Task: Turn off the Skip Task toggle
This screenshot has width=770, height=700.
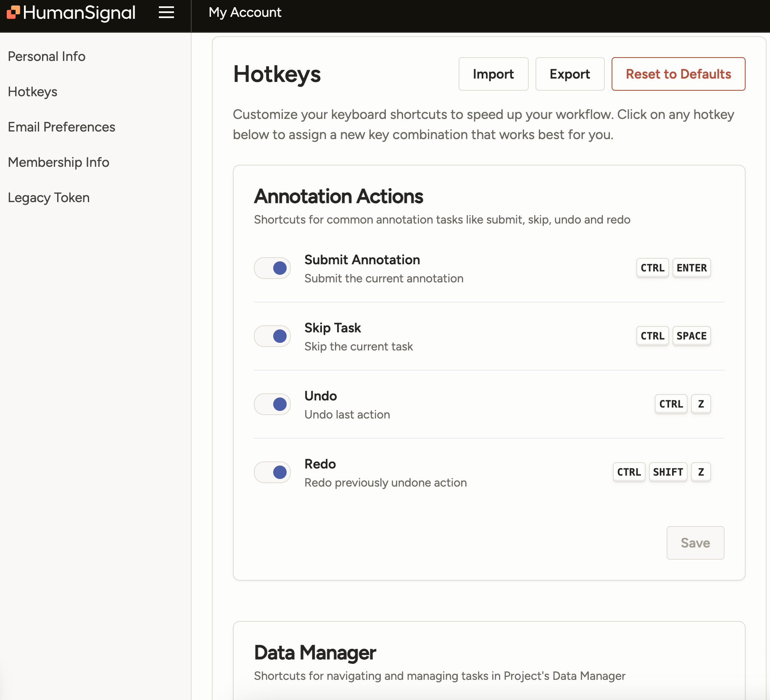Action: click(272, 336)
